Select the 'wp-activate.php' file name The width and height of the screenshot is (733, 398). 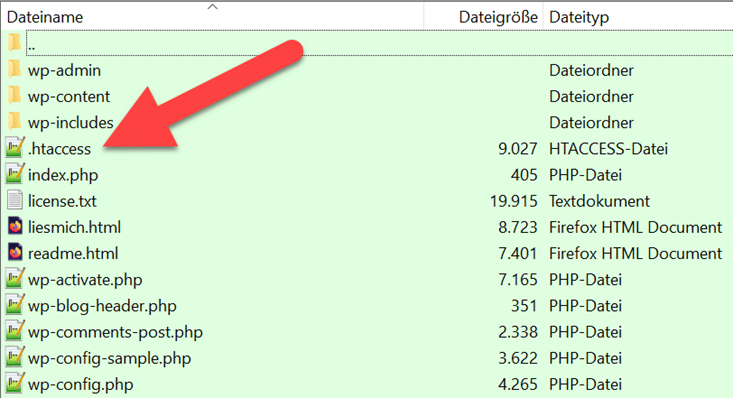click(85, 280)
